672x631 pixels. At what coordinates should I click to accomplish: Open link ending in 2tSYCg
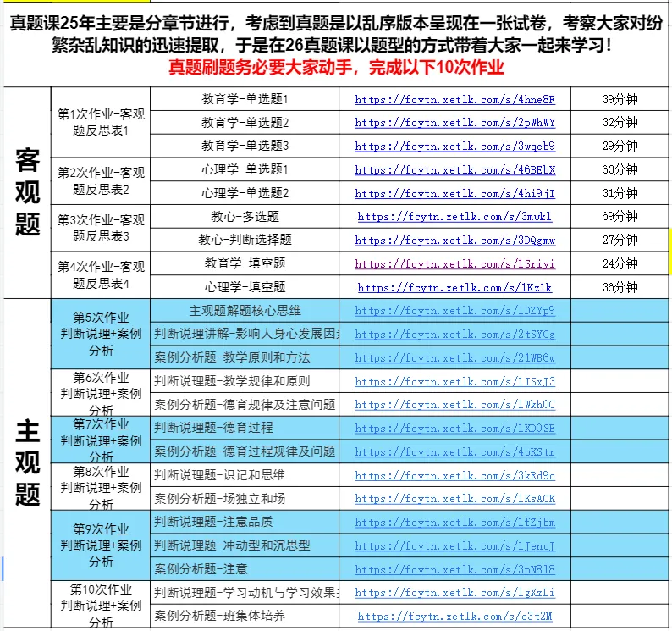coord(454,335)
